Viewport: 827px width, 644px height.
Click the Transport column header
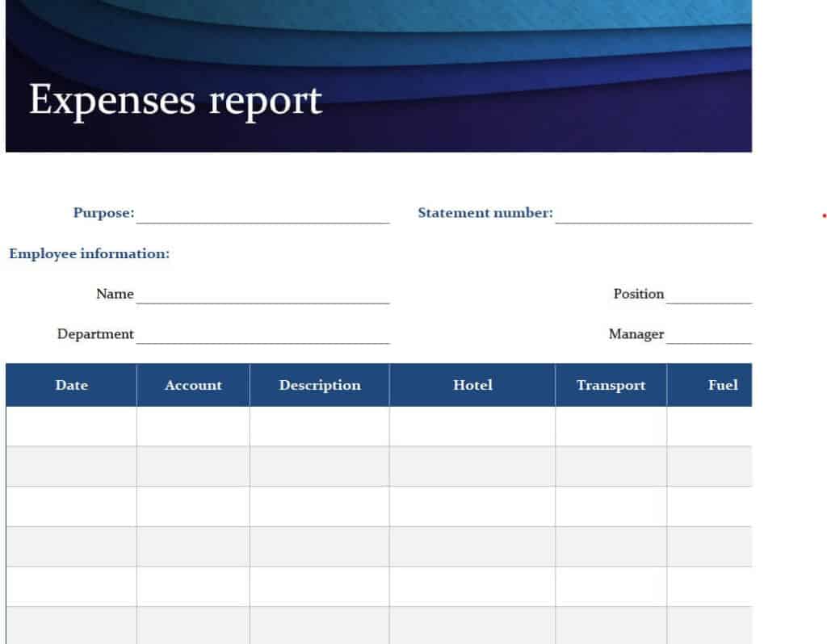point(611,385)
